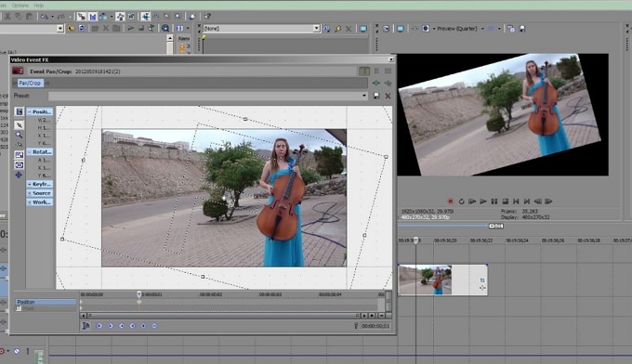Click the Explorer Start Preview play icon
Image resolution: width=632 pixels, height=364 pixels.
point(131,29)
